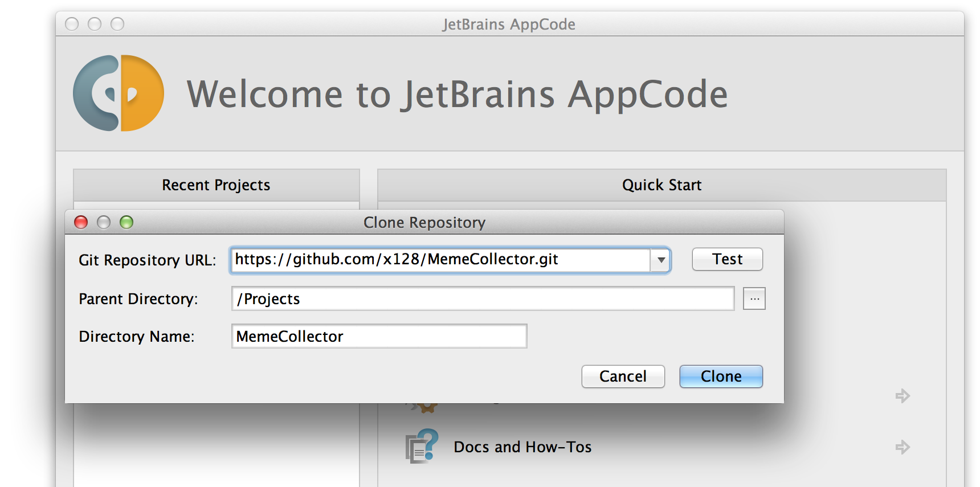Select the Directory Name field containing MemeCollector
This screenshot has height=487, width=980.
pyautogui.click(x=379, y=337)
